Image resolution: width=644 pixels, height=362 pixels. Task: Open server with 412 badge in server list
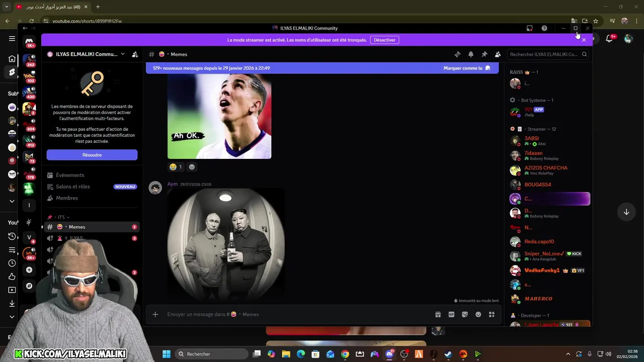click(29, 140)
